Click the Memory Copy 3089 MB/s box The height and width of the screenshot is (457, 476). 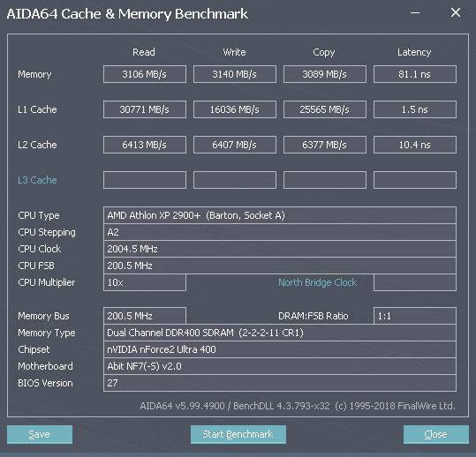[325, 74]
